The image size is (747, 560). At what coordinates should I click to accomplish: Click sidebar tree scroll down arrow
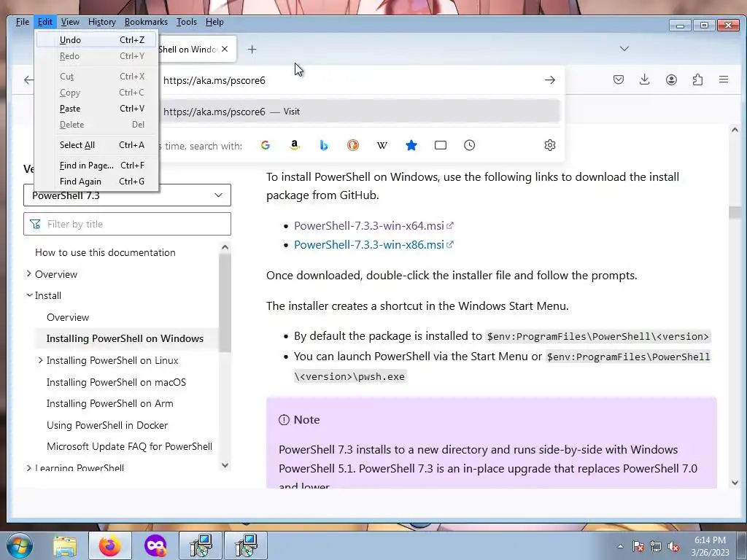[225, 465]
